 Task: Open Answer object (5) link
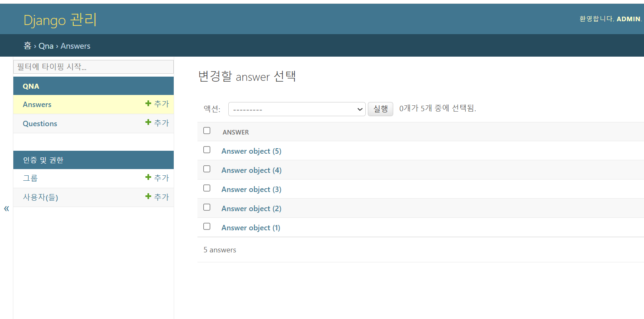[x=251, y=151]
